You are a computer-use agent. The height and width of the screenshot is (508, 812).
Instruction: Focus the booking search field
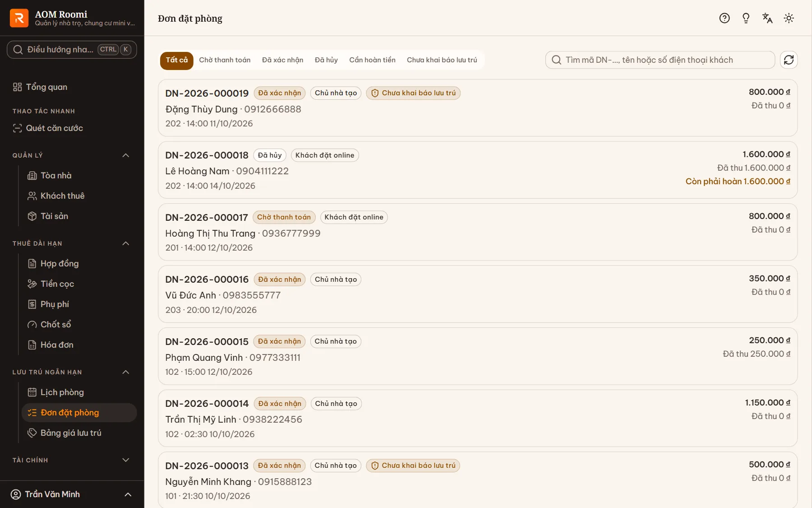tap(660, 60)
